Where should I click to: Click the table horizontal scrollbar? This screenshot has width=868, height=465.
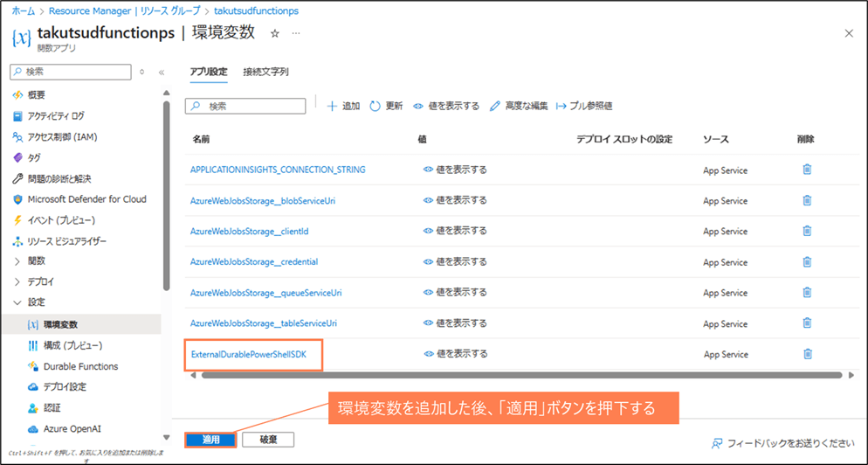pos(521,375)
